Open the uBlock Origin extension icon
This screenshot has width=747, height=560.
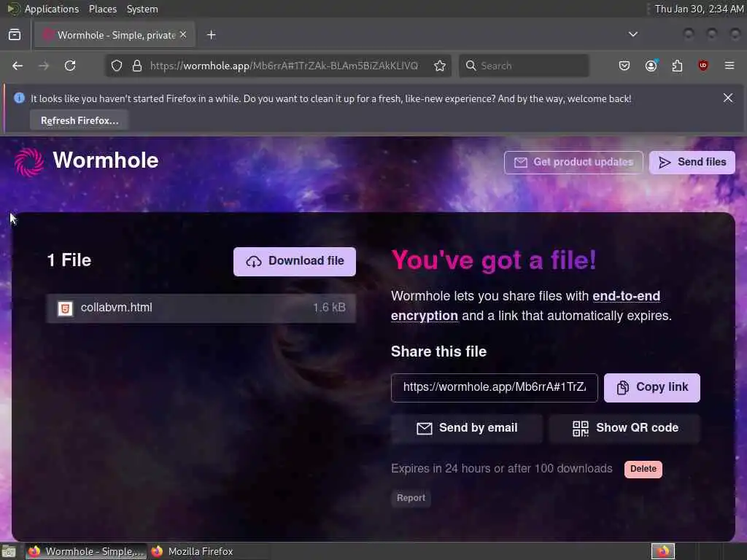703,66
